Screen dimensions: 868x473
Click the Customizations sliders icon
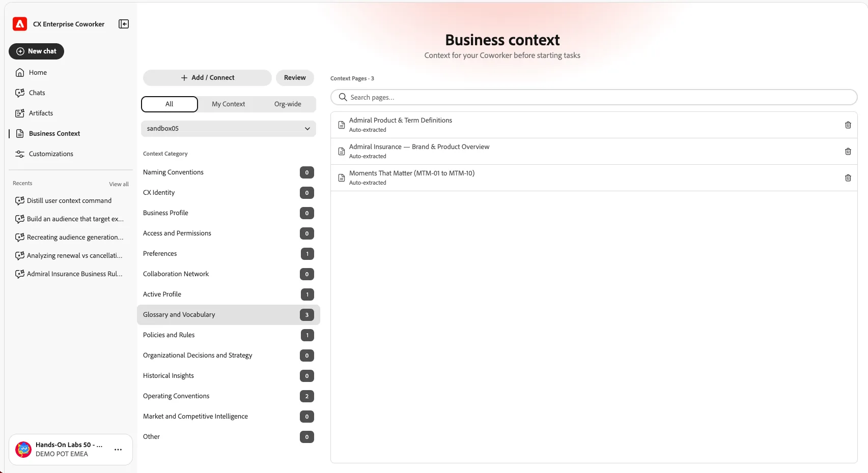(x=20, y=154)
